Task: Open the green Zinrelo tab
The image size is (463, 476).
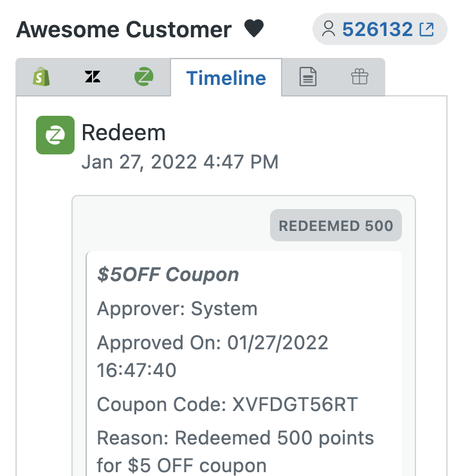Action: (x=144, y=78)
